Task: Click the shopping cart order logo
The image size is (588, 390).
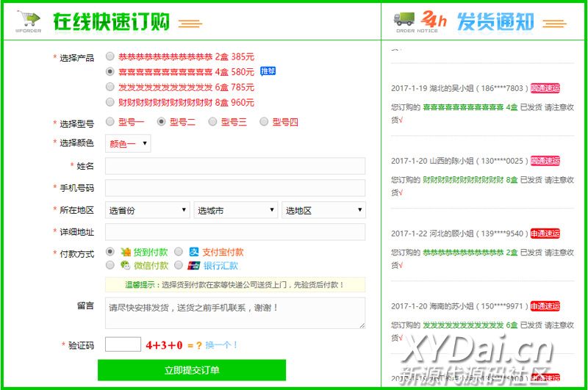Action: [29, 21]
